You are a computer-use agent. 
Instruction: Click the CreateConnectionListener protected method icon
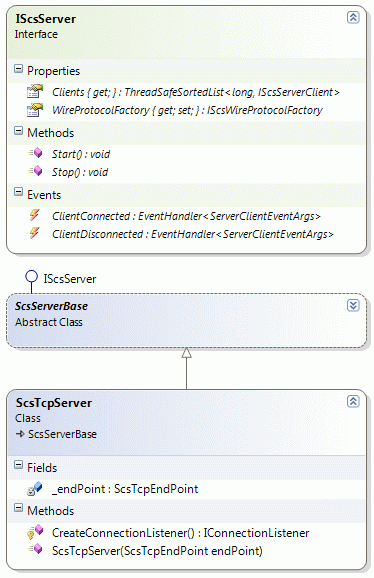click(35, 532)
